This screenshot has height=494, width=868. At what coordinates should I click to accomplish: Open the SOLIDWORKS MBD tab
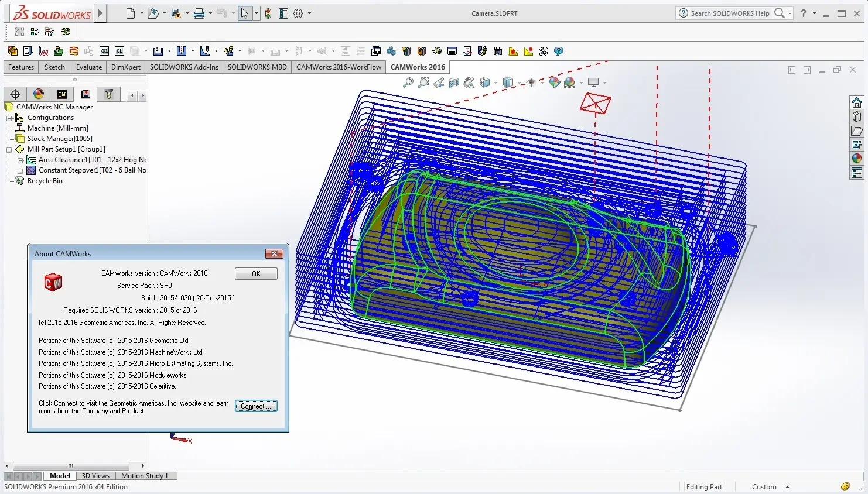pos(257,67)
